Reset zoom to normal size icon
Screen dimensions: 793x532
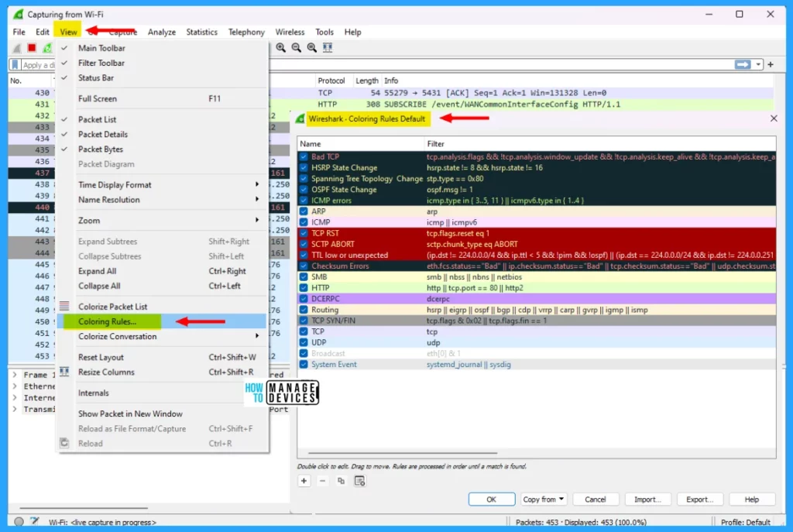[x=312, y=47]
